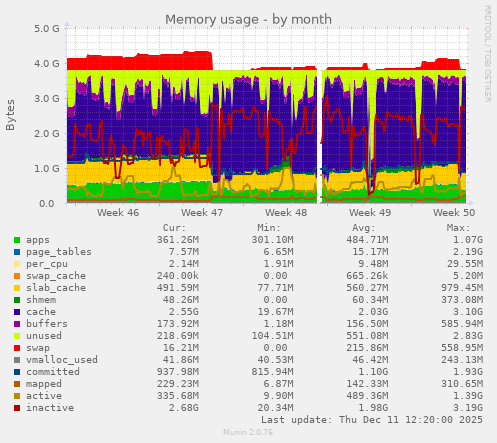Click the unused lime legend square
Viewport: 497px width, 443px height.
[x=17, y=336]
